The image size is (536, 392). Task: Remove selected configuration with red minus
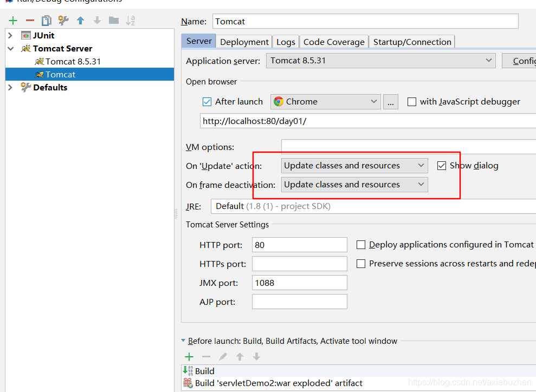tap(30, 21)
